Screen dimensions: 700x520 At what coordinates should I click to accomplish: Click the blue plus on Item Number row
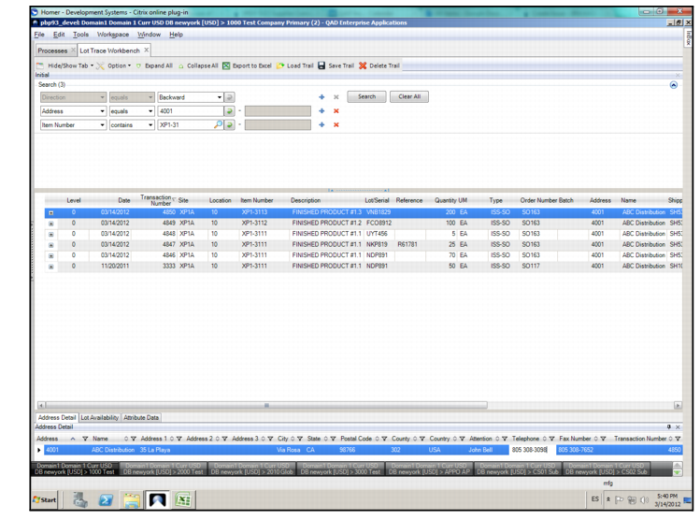click(321, 125)
